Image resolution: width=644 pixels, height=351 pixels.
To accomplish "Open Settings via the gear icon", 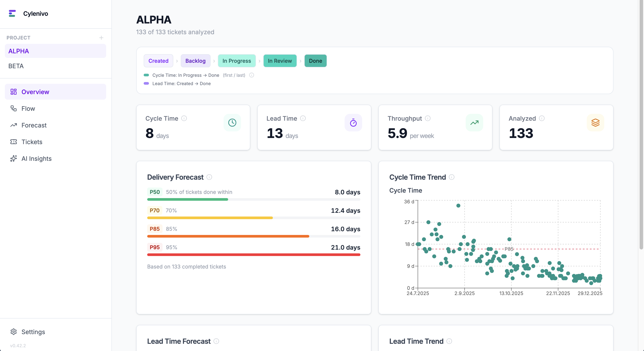I will 13,332.
